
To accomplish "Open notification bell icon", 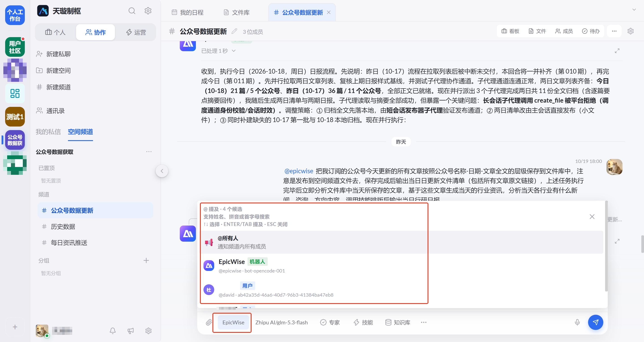I will (x=113, y=331).
